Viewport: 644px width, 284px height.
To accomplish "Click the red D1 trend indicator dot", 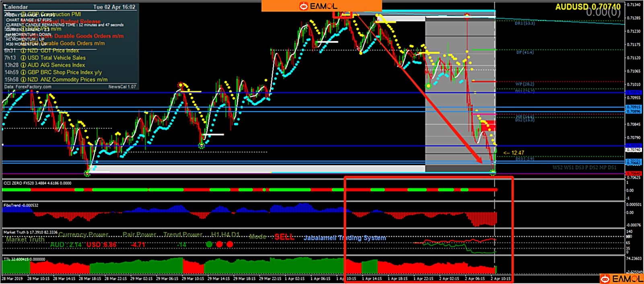I will [x=230, y=244].
